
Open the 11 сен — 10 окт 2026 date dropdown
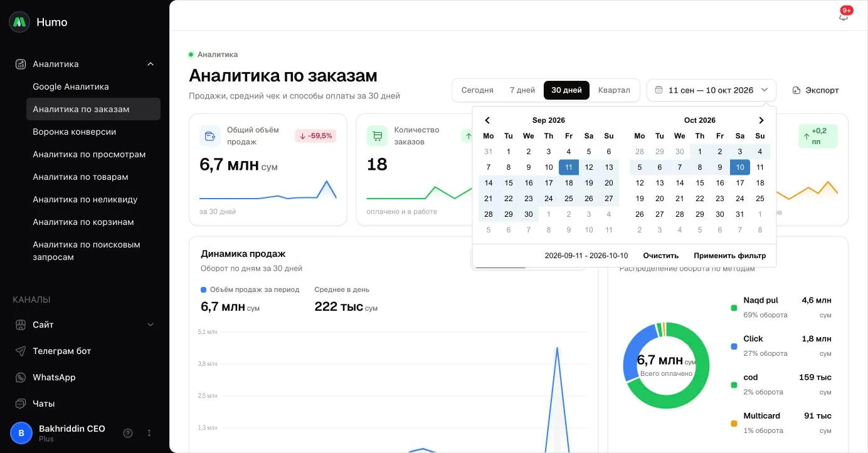[x=711, y=90]
